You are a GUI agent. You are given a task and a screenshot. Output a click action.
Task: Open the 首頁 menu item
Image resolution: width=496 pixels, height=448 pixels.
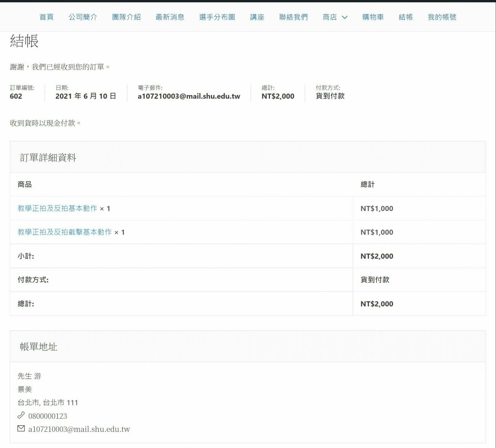coord(46,17)
